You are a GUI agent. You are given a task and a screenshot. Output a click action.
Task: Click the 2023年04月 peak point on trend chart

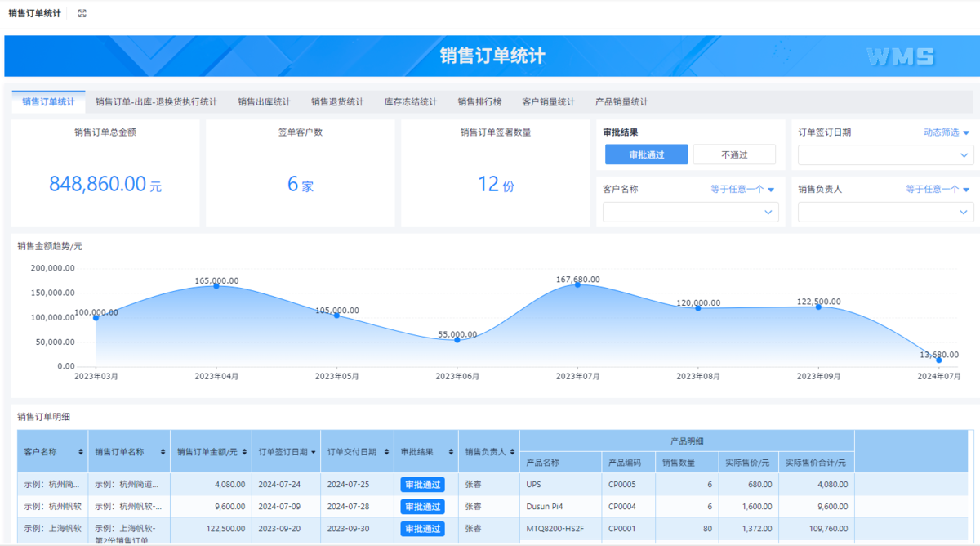pyautogui.click(x=216, y=285)
